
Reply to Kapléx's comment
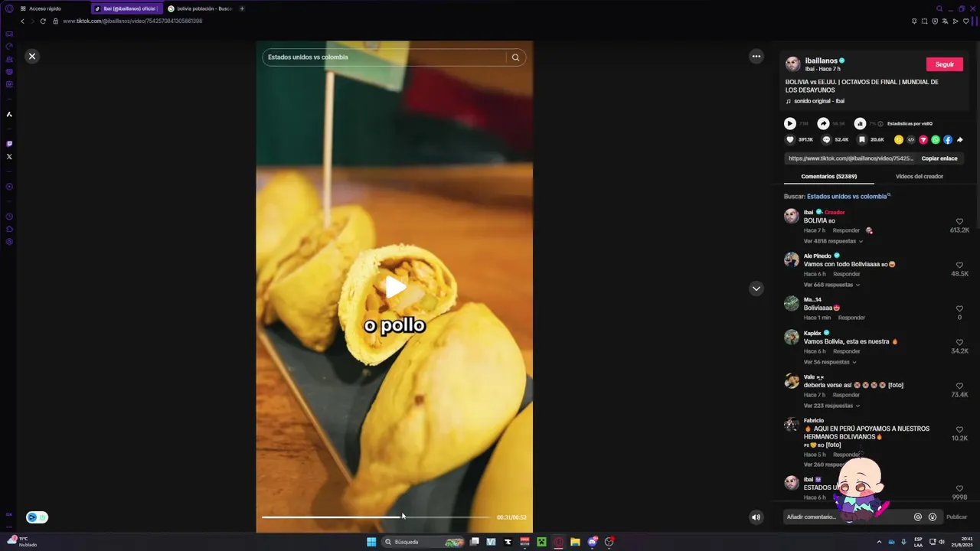846,351
